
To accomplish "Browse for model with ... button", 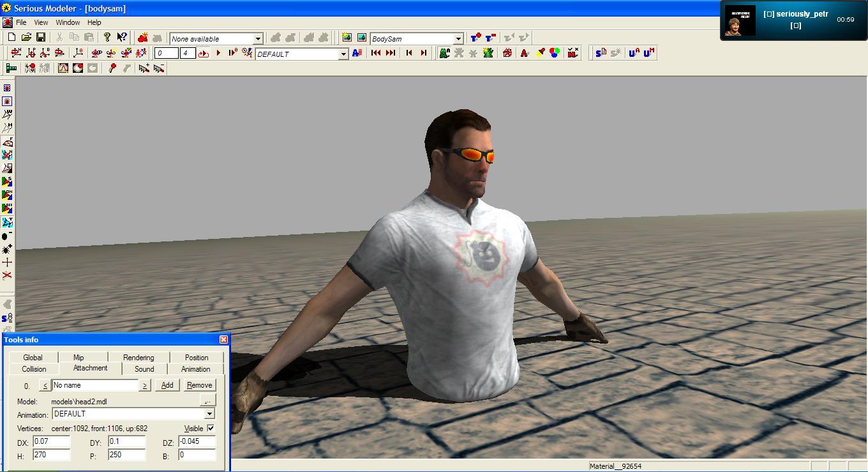I will click(207, 400).
